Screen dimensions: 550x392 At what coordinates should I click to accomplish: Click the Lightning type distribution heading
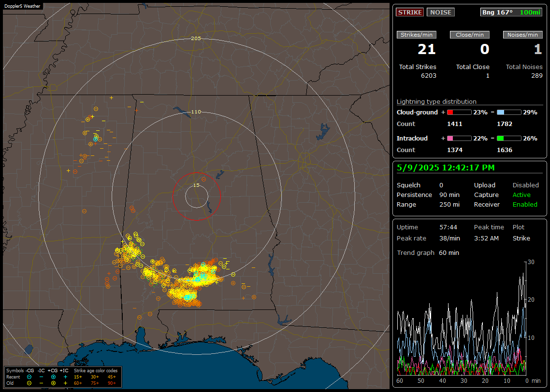click(x=436, y=101)
